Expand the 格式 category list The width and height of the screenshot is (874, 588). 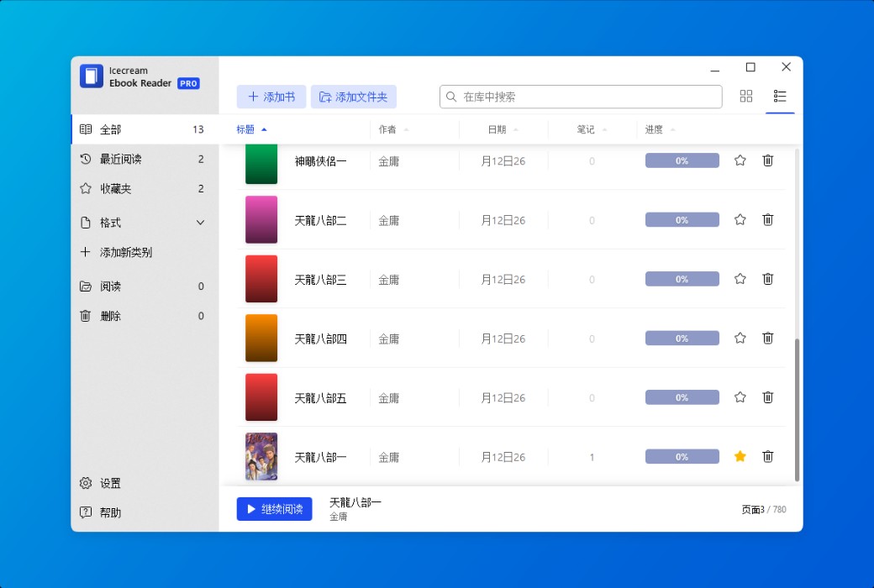pyautogui.click(x=110, y=222)
